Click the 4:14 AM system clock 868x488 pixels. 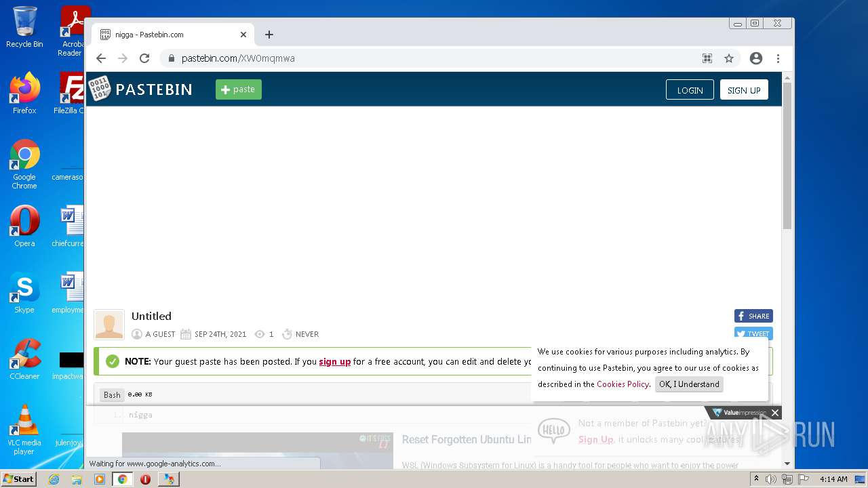coord(833,479)
